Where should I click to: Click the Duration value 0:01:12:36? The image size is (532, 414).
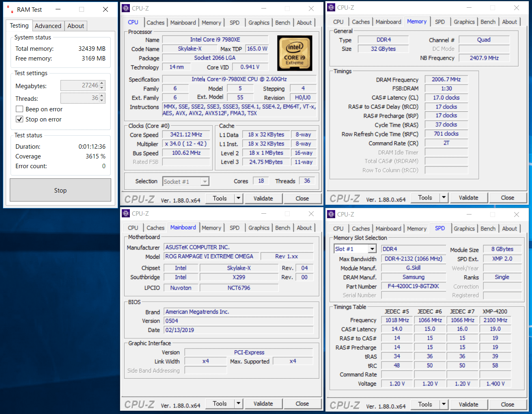(x=92, y=147)
